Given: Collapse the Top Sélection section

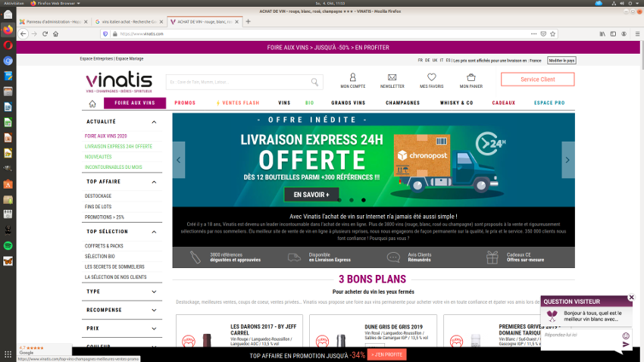Looking at the screenshot, I should [154, 232].
